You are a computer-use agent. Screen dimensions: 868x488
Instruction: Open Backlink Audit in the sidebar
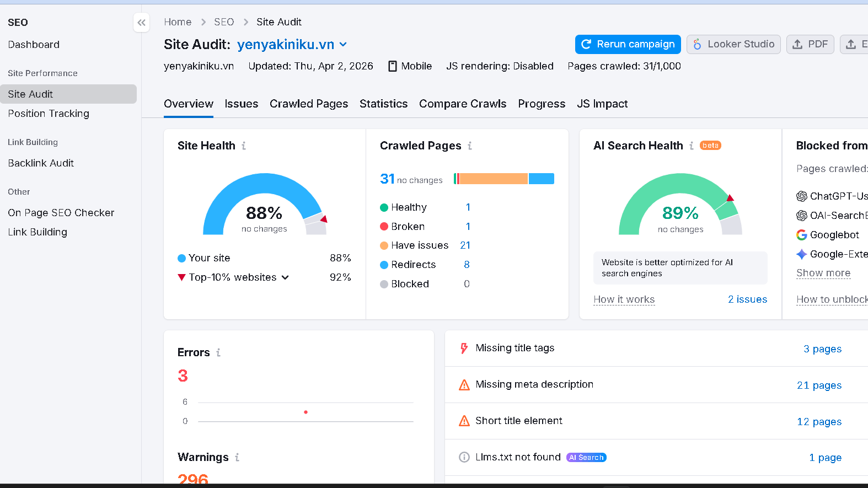coord(41,163)
